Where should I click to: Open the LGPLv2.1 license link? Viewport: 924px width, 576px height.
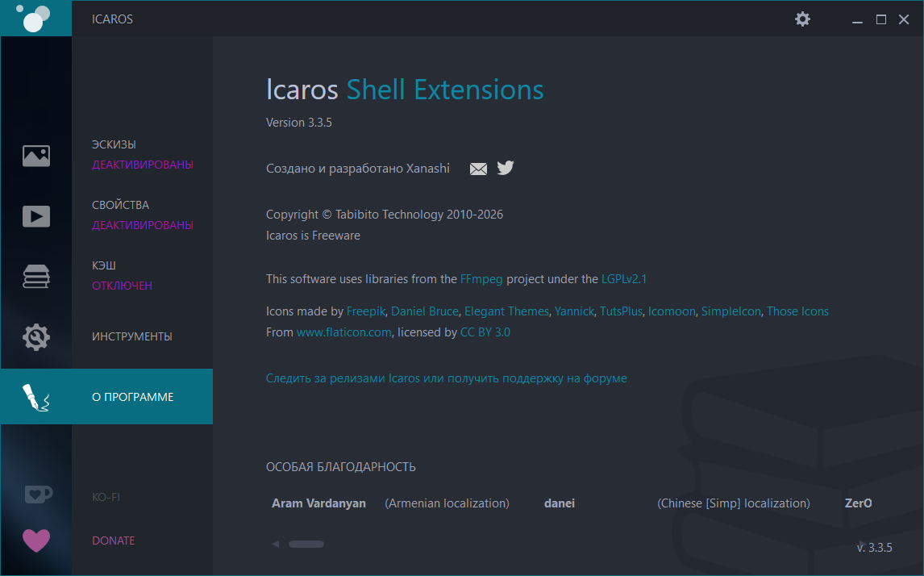coord(624,279)
